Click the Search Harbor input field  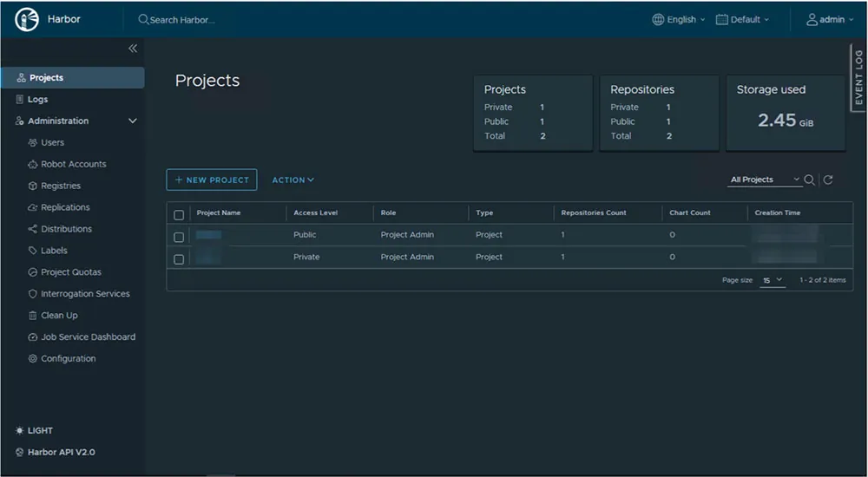pos(182,20)
